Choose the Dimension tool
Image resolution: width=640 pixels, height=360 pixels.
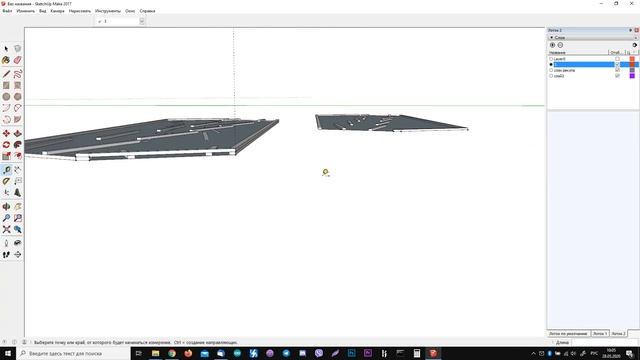18,170
